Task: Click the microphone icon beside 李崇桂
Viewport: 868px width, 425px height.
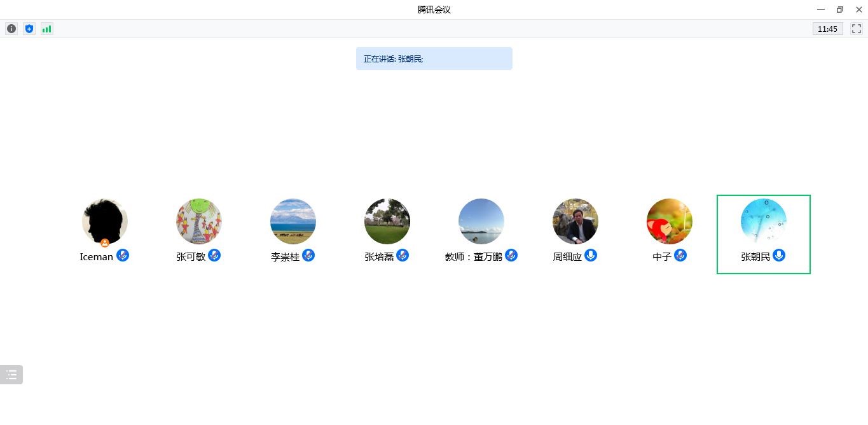Action: (x=308, y=256)
